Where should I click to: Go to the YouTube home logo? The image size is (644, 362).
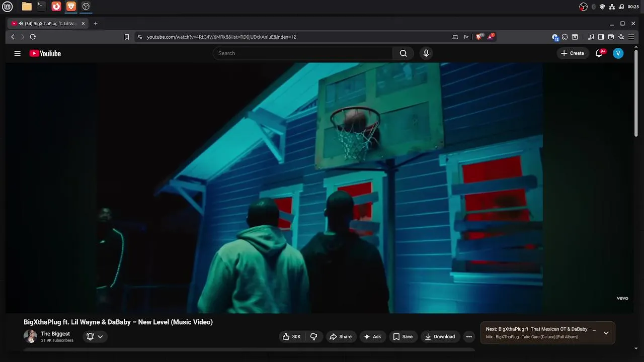pos(45,53)
